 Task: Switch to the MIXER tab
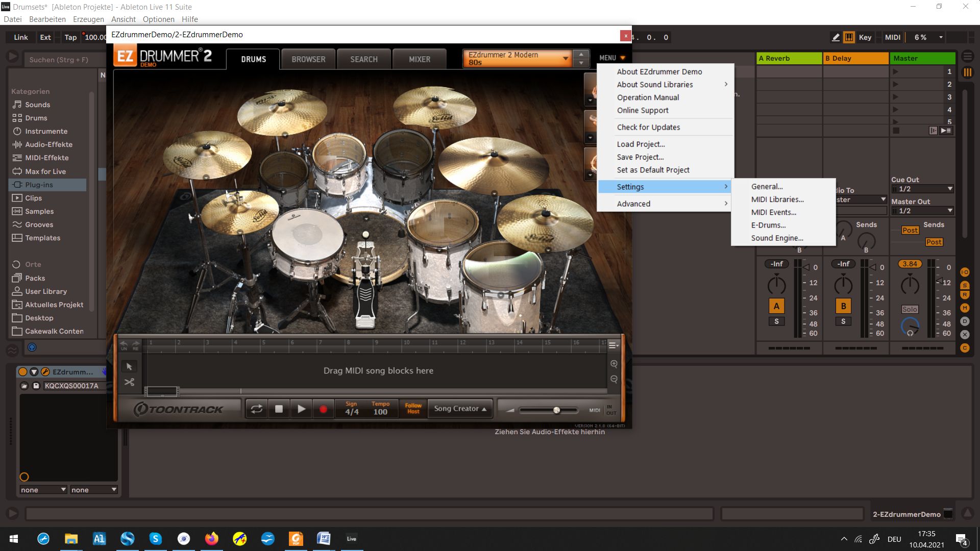pyautogui.click(x=419, y=59)
